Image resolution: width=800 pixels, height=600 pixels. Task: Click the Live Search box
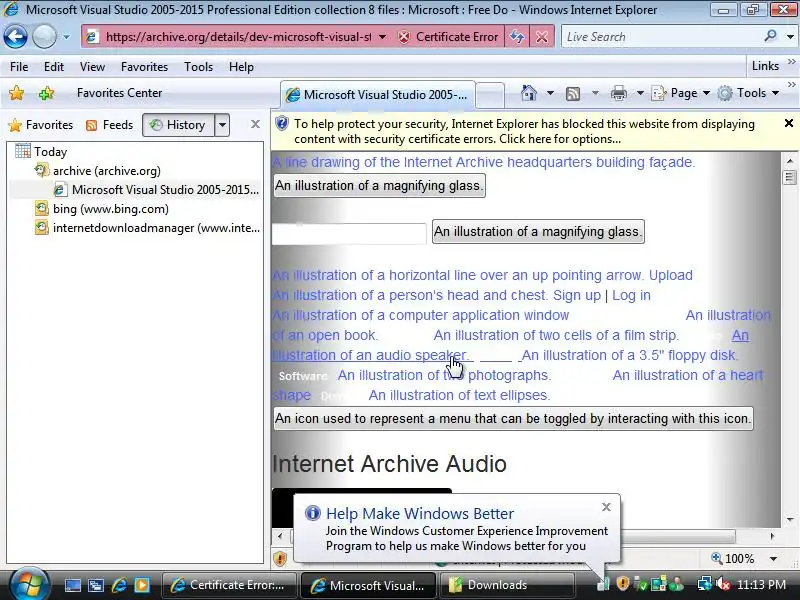tap(661, 37)
